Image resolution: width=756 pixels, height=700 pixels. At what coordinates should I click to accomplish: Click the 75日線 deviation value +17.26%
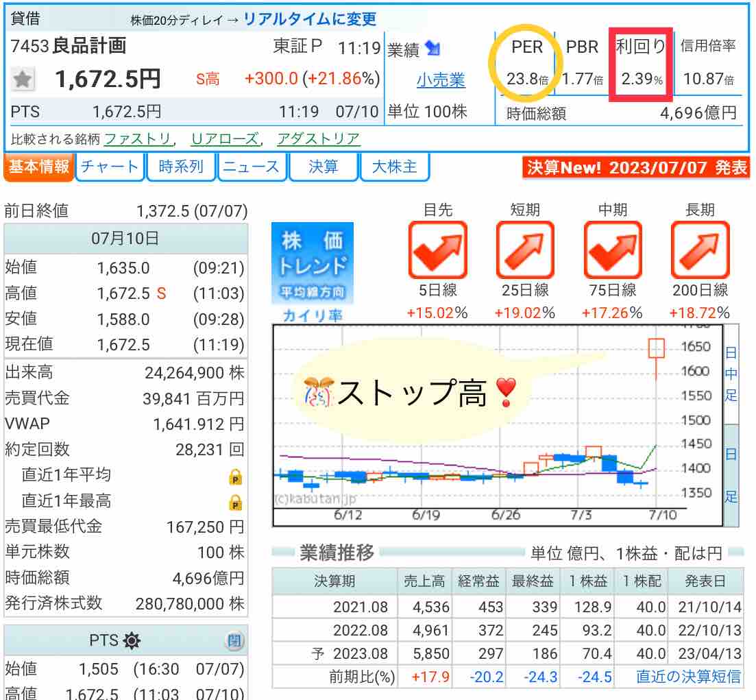[x=612, y=313]
